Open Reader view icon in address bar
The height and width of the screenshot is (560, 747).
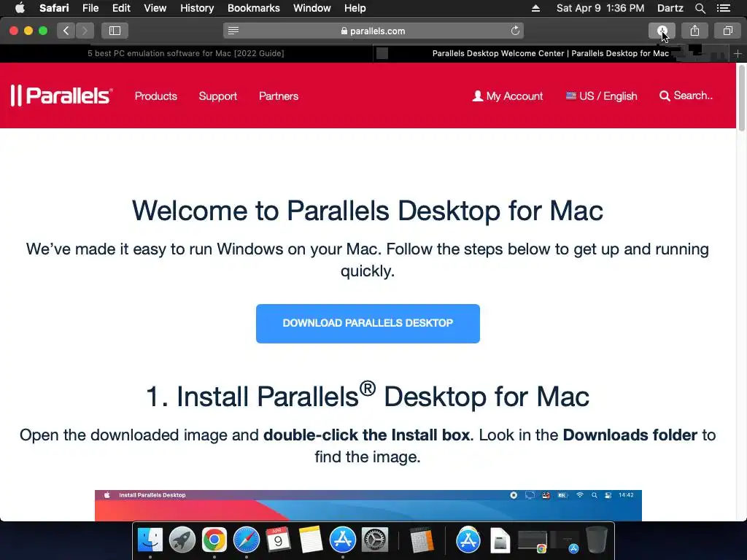[x=233, y=31]
